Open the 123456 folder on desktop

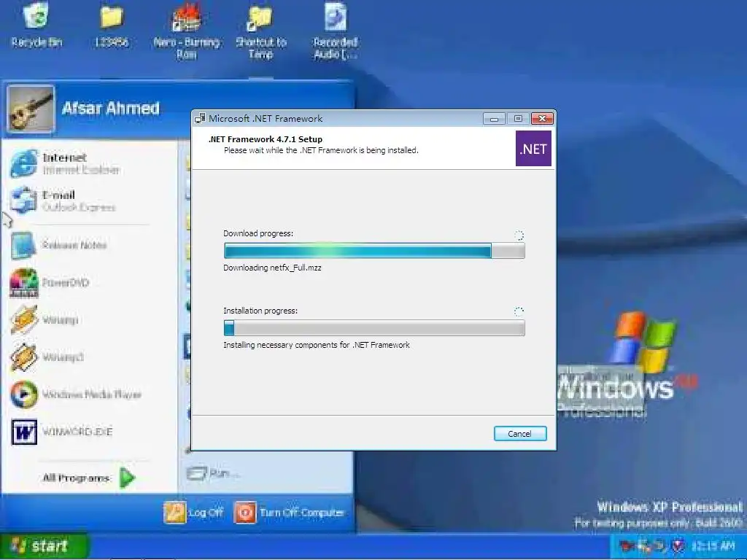[112, 25]
